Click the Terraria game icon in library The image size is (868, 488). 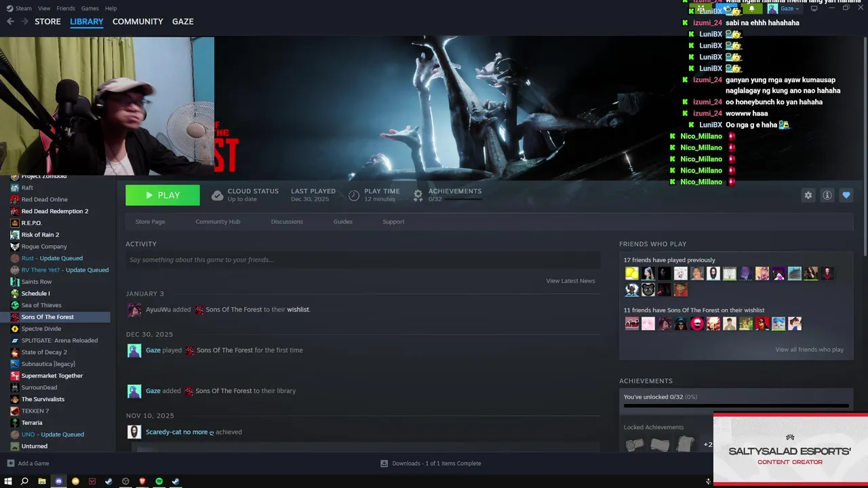point(15,423)
